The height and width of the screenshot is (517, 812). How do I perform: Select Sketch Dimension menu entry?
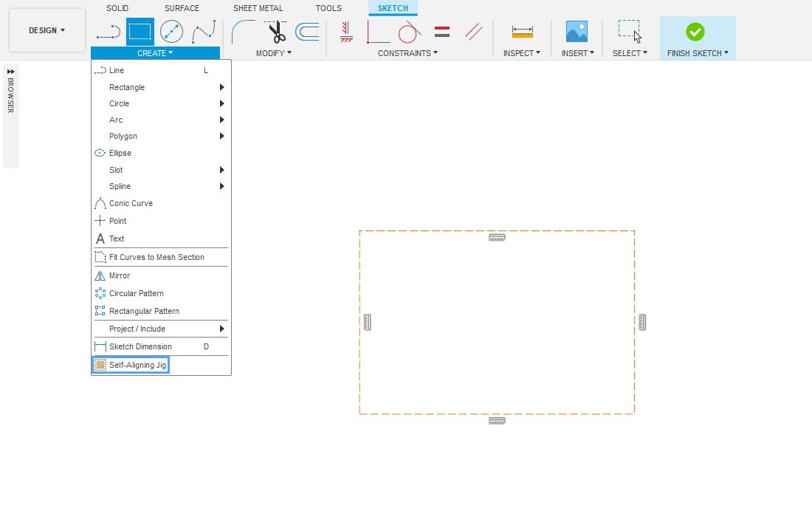(x=140, y=346)
